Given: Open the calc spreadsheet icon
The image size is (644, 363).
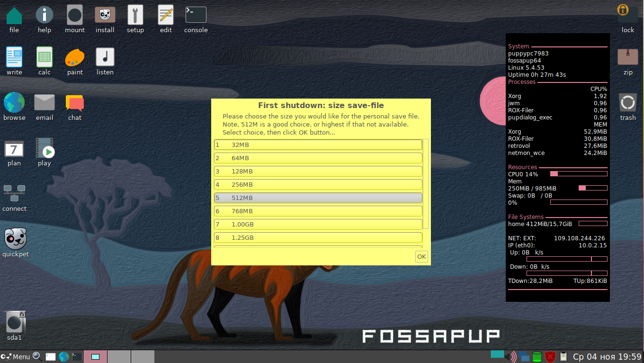Looking at the screenshot, I should [x=45, y=57].
